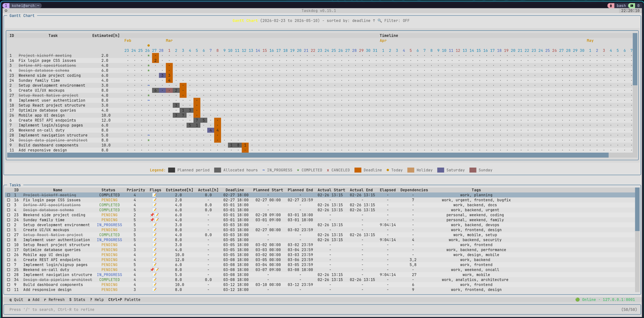This screenshot has width=644, height=318.
Task: Click the completed star for Design data pipeline architect in Gantt
Action: point(148,140)
